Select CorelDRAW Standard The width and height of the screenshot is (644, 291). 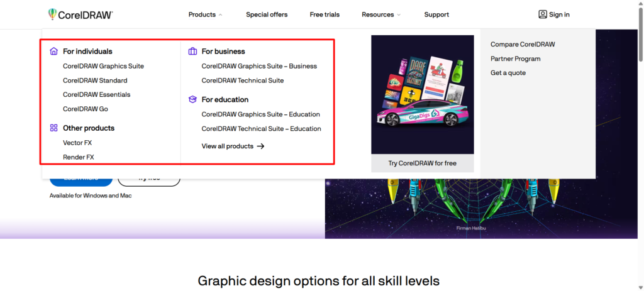click(96, 80)
